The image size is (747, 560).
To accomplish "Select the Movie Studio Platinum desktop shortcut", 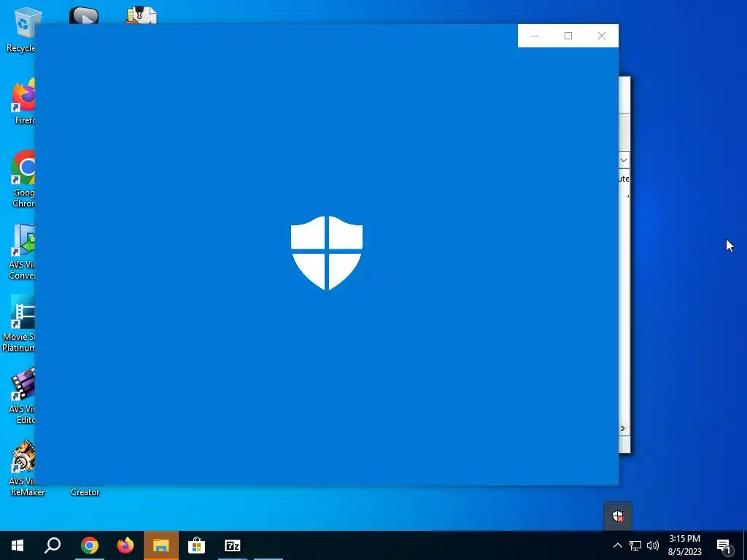I will tap(18, 324).
